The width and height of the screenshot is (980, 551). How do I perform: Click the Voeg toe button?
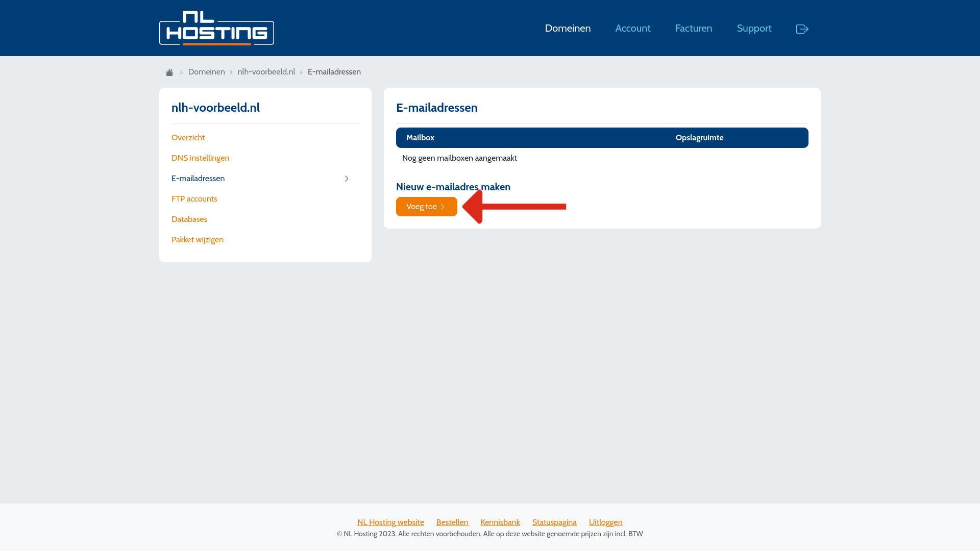(x=427, y=207)
